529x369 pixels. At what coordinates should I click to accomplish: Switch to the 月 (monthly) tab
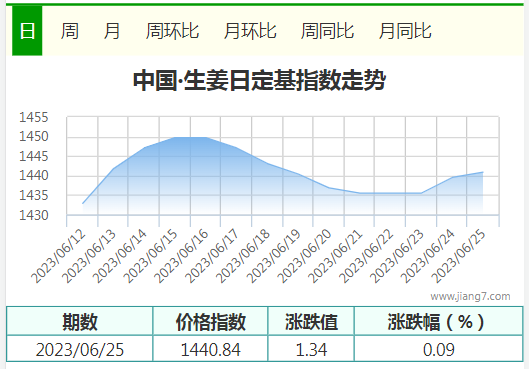[112, 31]
